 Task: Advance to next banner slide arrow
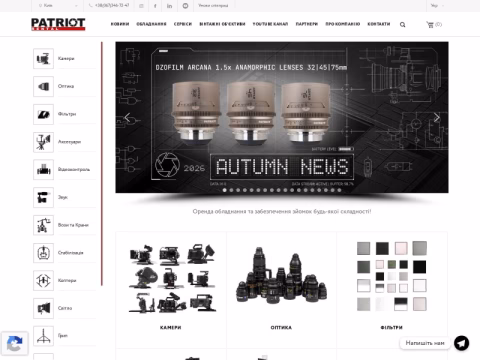pos(437,117)
